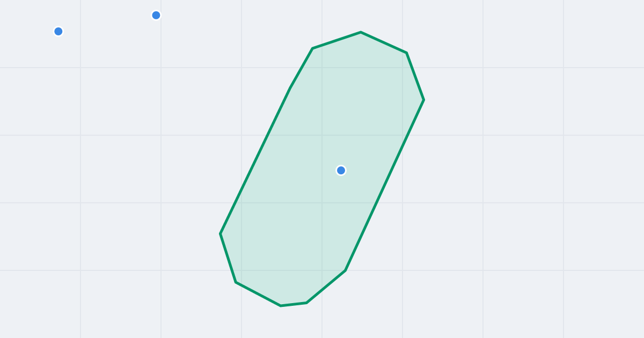Select the leftmost blue point marker
The width and height of the screenshot is (644, 338).
(x=58, y=32)
